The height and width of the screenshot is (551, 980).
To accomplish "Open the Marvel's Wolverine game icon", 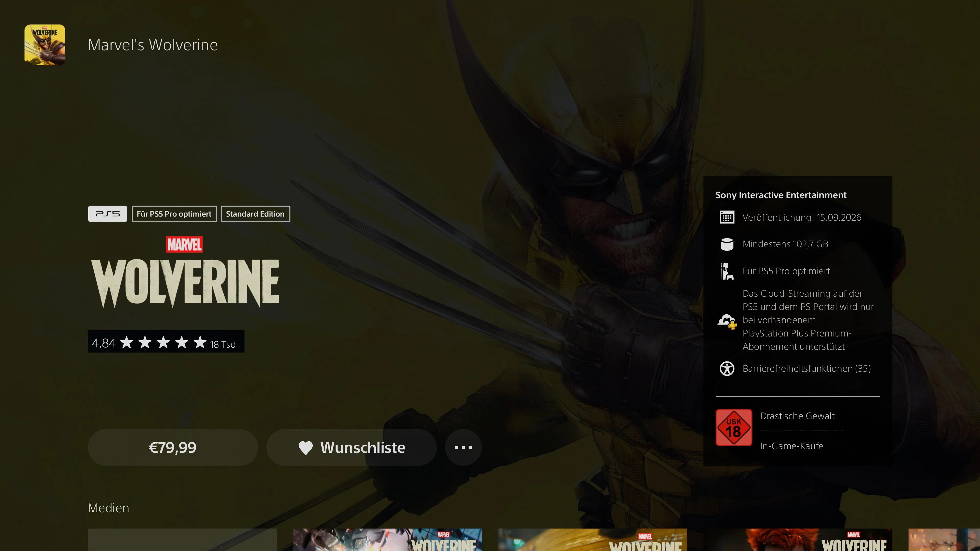I will 45,45.
